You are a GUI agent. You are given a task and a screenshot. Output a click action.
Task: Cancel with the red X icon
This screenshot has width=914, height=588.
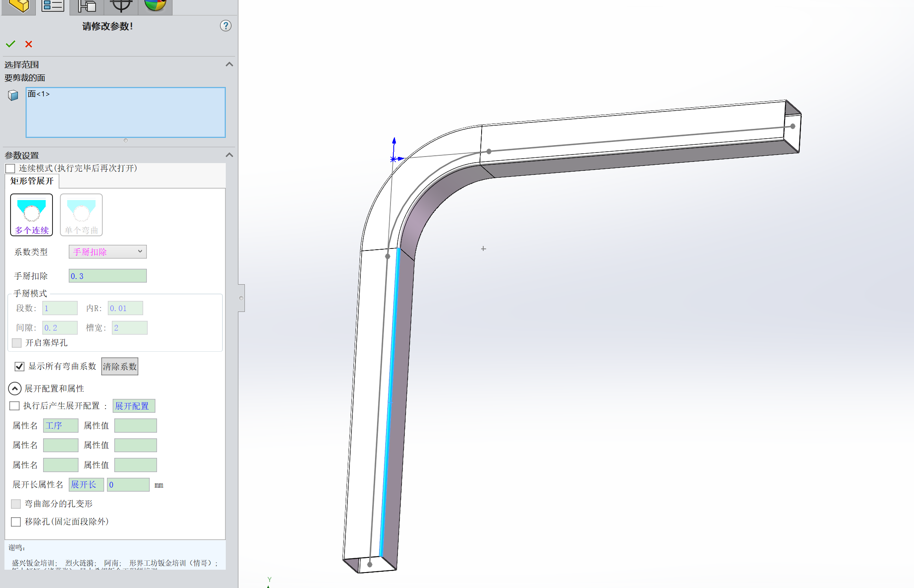coord(28,44)
